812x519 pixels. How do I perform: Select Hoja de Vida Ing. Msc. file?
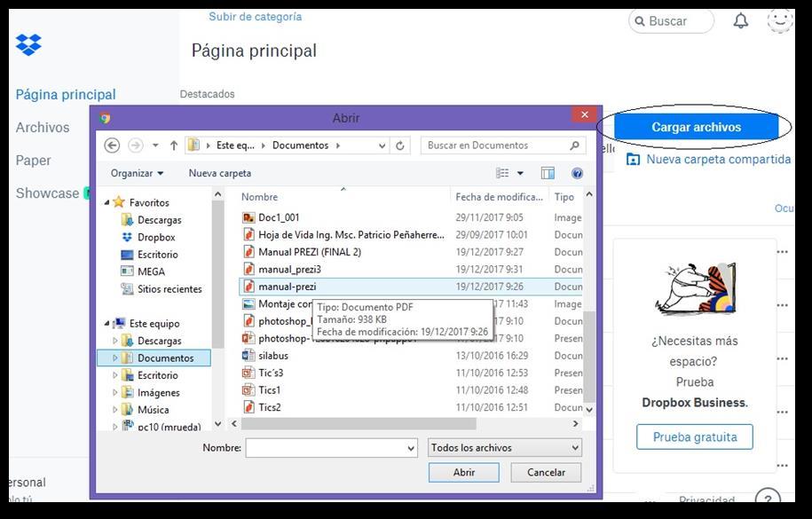[x=343, y=234]
